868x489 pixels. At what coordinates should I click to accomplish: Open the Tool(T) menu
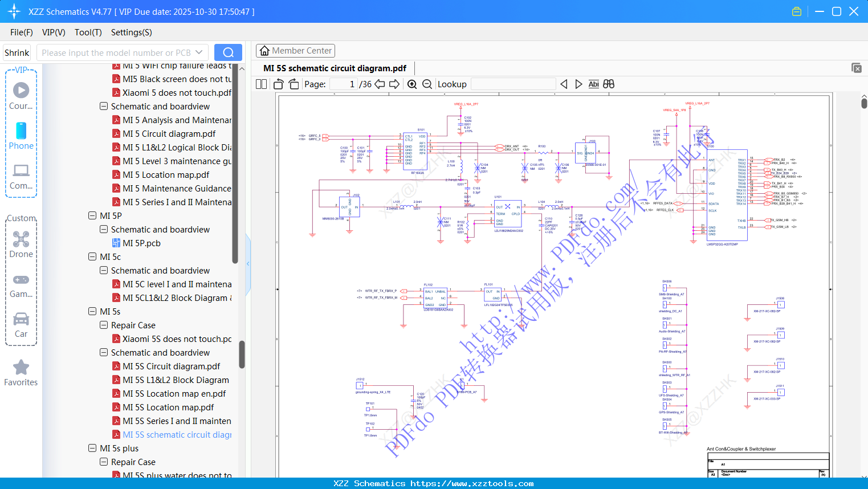tap(88, 32)
